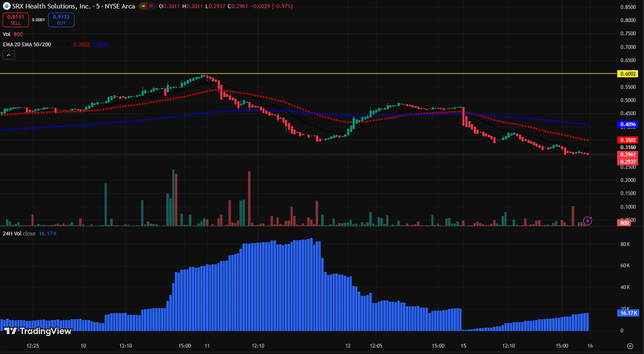
Task: Click the blue 16.17K value label on axis
Action: (x=627, y=313)
